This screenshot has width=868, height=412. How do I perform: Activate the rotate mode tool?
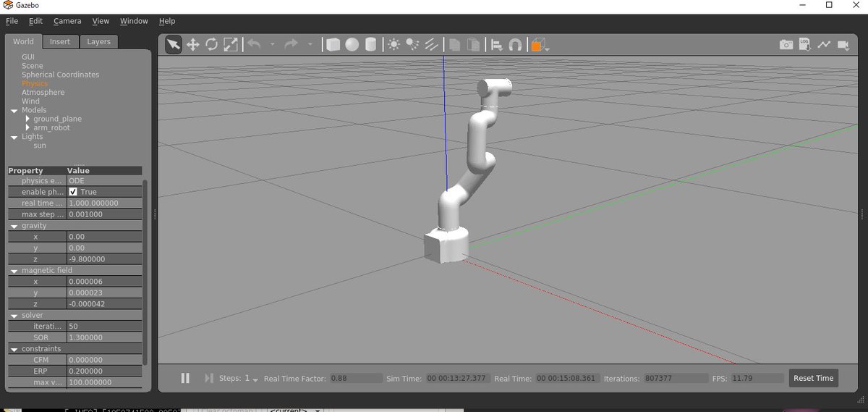click(212, 45)
